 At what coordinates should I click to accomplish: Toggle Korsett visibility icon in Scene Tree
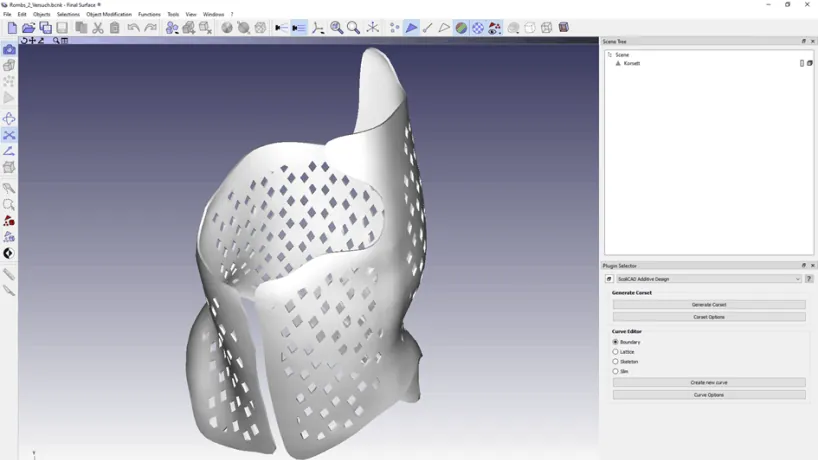pos(802,63)
